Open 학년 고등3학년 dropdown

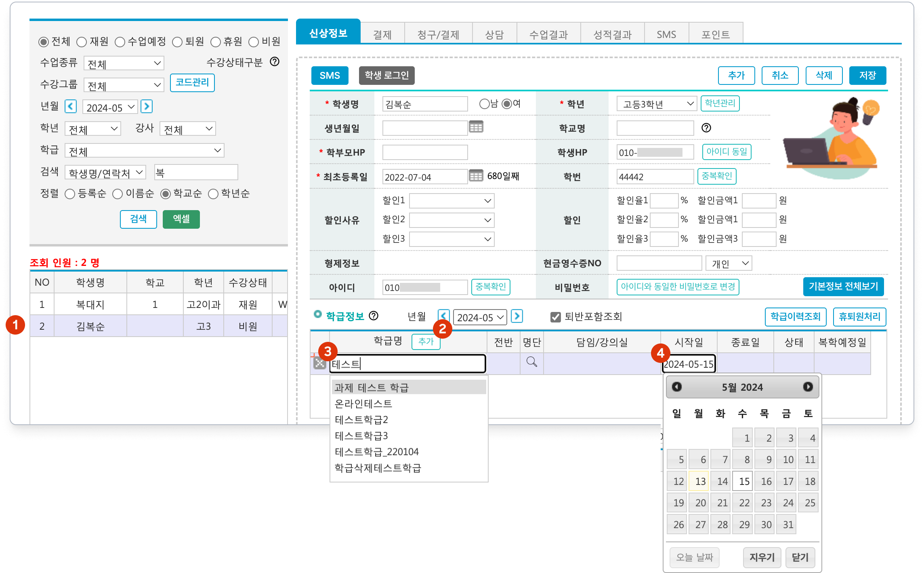[657, 104]
